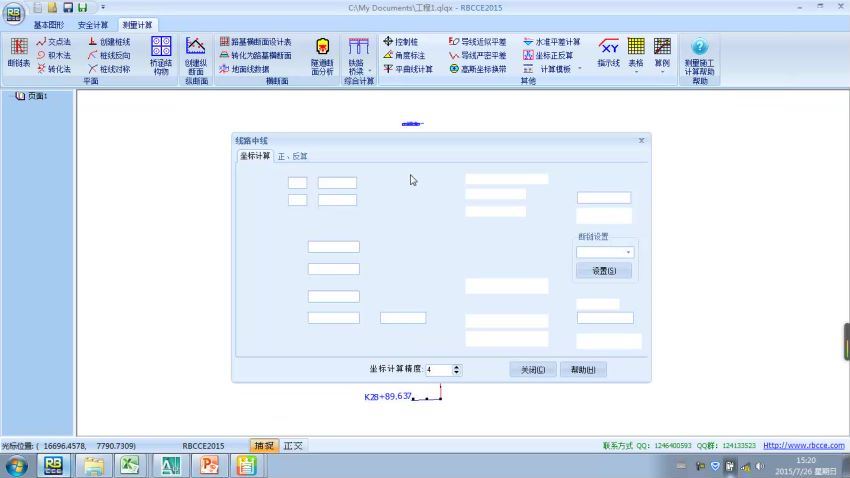Select the 指示线 XY icon

pos(608,52)
